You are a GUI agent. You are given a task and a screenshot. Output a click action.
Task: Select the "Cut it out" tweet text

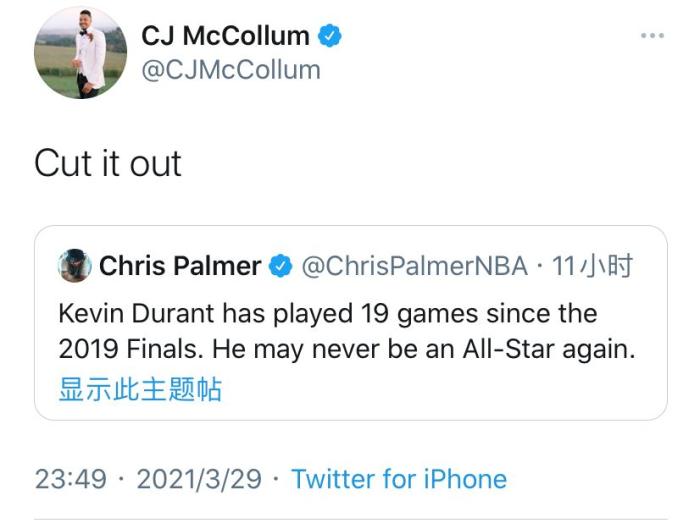[108, 163]
